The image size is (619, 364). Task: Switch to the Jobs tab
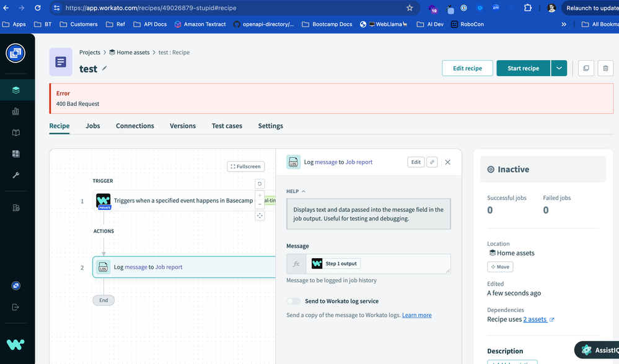pos(93,126)
